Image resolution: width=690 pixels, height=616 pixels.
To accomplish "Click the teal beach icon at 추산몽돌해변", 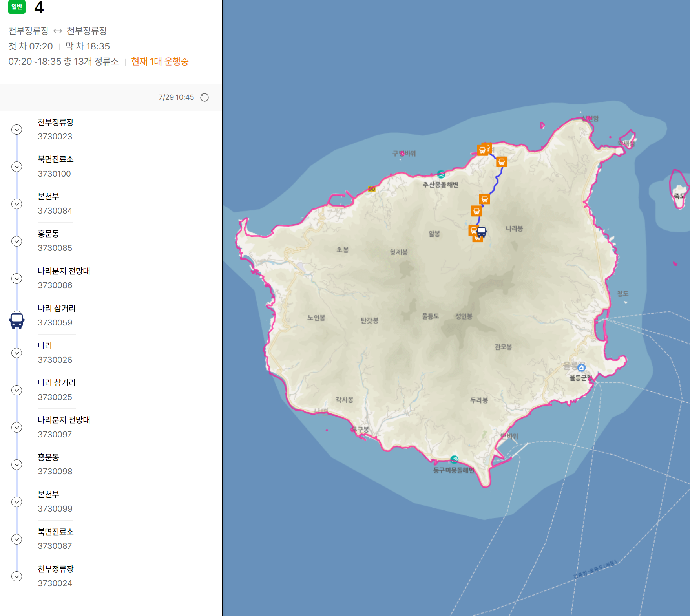I will coord(441,174).
